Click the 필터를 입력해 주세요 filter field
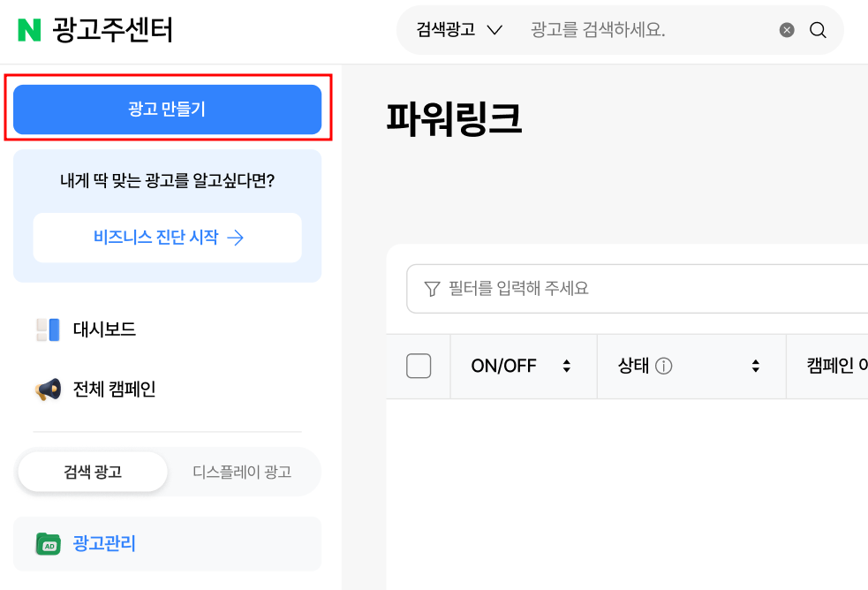 637,288
